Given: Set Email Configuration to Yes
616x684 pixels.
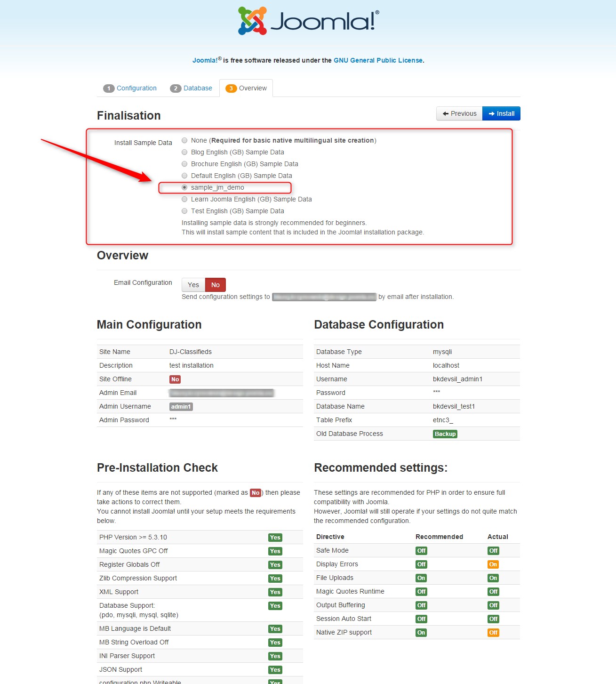Looking at the screenshot, I should click(x=193, y=285).
